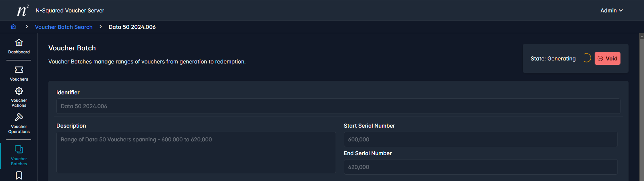The height and width of the screenshot is (181, 644).
Task: Select the Vouchers ticket icon
Action: point(19,70)
